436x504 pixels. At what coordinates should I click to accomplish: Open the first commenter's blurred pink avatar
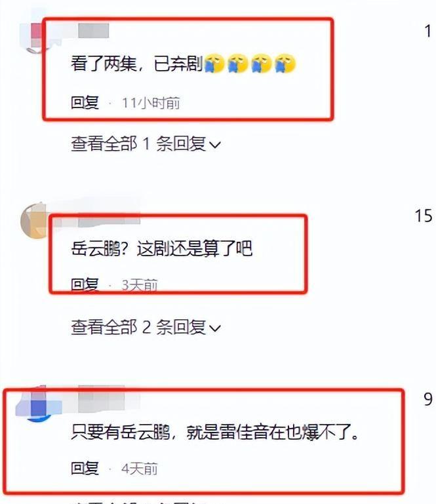pyautogui.click(x=35, y=36)
